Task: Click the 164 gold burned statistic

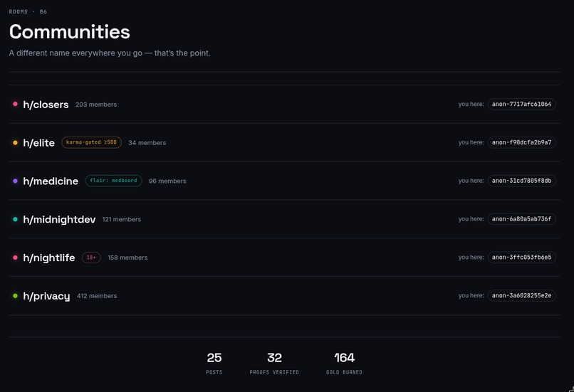Action: [344, 363]
